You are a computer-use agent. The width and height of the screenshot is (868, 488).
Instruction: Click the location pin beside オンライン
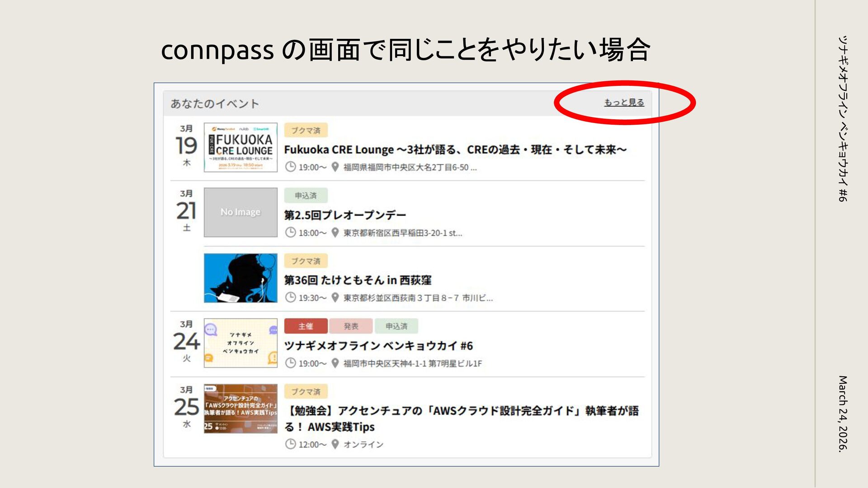pyautogui.click(x=335, y=444)
